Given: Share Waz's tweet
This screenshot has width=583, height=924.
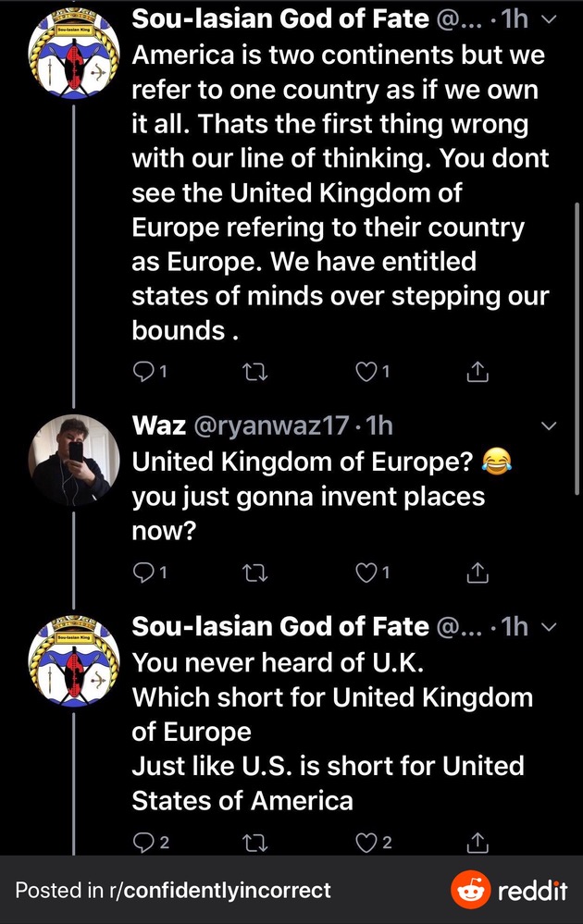Looking at the screenshot, I should pyautogui.click(x=477, y=573).
